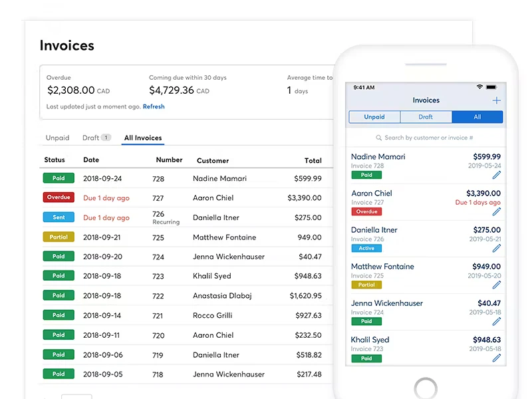Open invoice 725 row for Matthew Fontaine
The image size is (532, 399).
pyautogui.click(x=186, y=237)
